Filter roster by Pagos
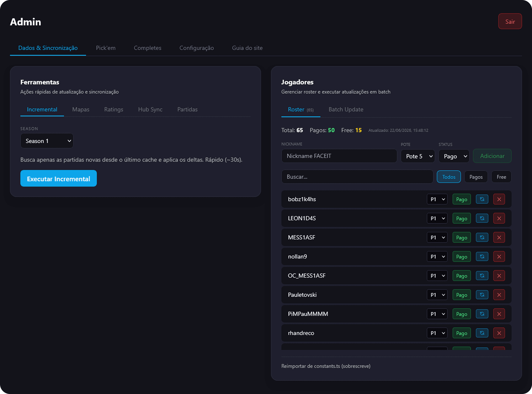The height and width of the screenshot is (394, 532). (x=476, y=177)
